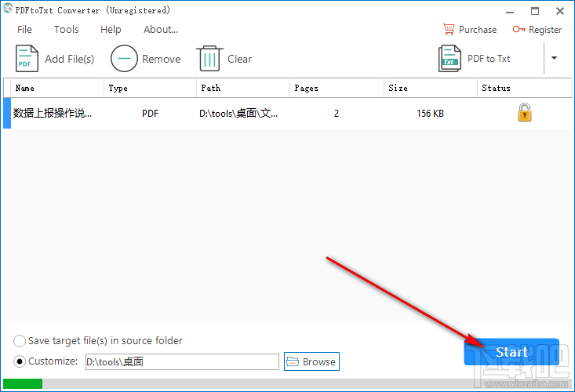This screenshot has height=392, width=575.
Task: Open the Help menu
Action: click(111, 29)
